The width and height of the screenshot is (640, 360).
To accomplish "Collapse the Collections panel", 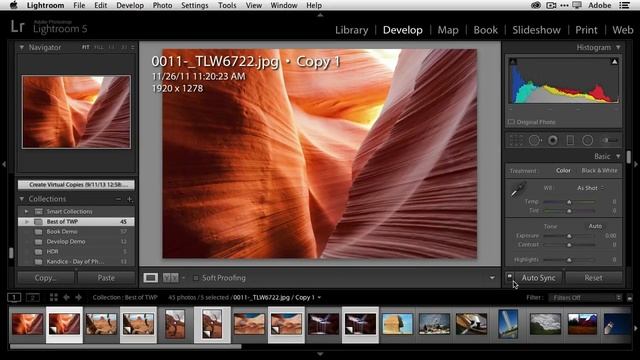I will tap(22, 199).
